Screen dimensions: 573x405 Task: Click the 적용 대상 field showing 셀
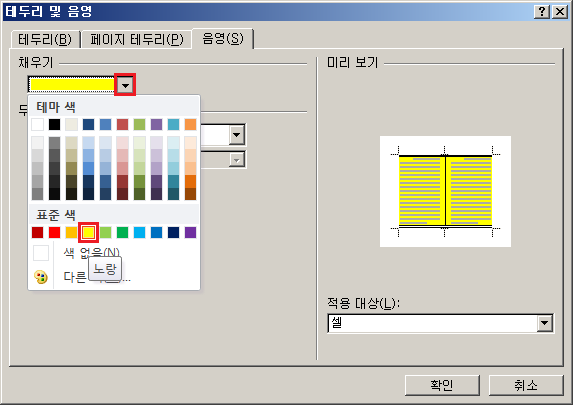point(440,323)
